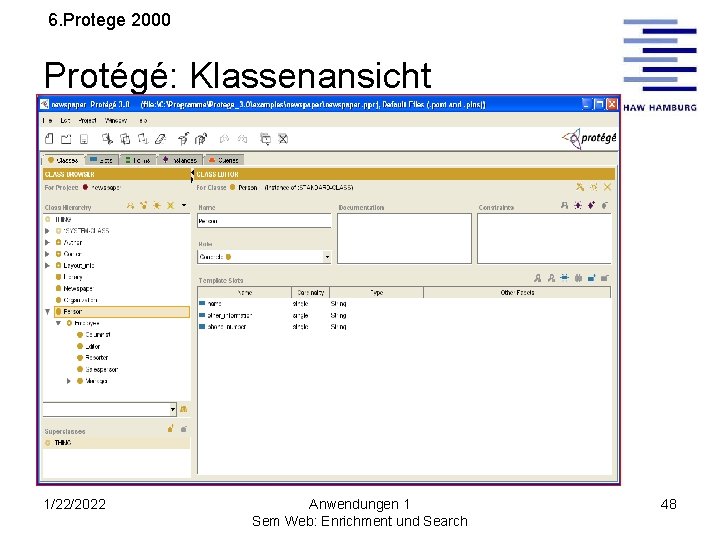
Task: Open the class search combo box arrow
Action: tap(173, 409)
